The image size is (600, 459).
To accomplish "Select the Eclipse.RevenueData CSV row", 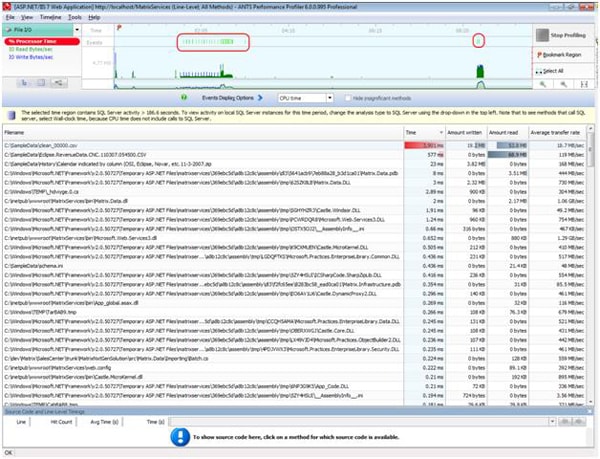I will click(294, 155).
